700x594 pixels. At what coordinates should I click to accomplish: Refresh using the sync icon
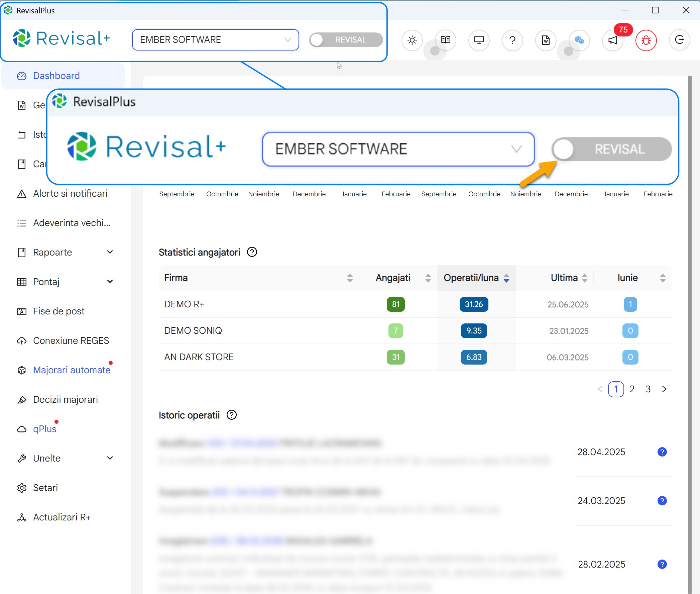point(680,40)
